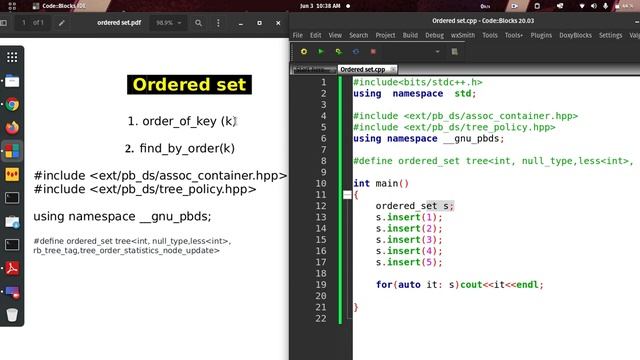Open the View menu
Image resolution: width=640 pixels, height=360 pixels.
coord(335,36)
